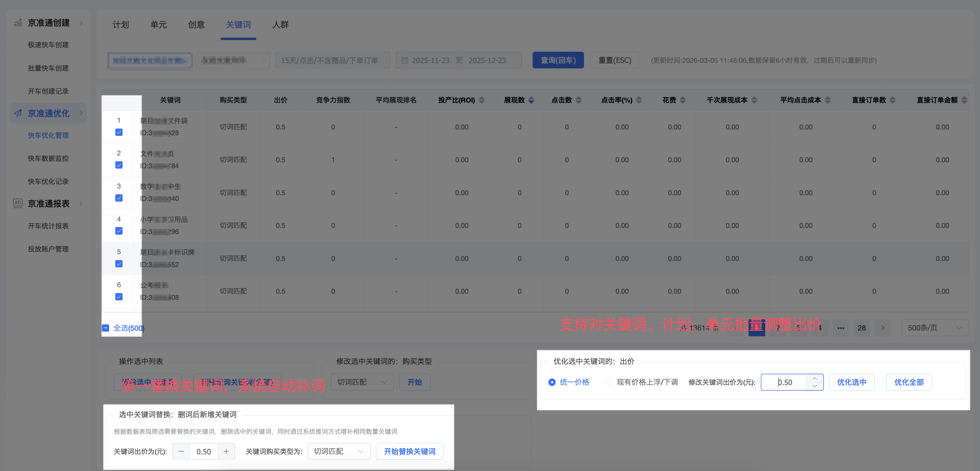This screenshot has height=471, width=980.
Task: Click the 查询(回车) button
Action: point(558,60)
